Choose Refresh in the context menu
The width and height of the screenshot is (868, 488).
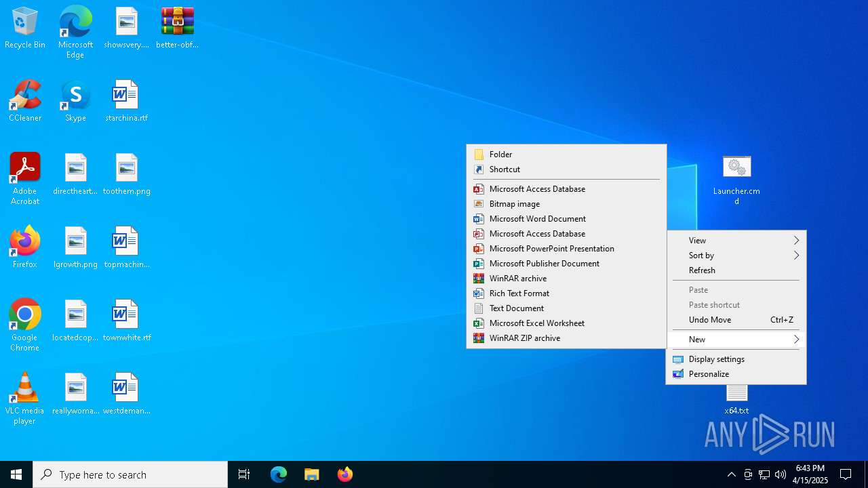(x=736, y=270)
